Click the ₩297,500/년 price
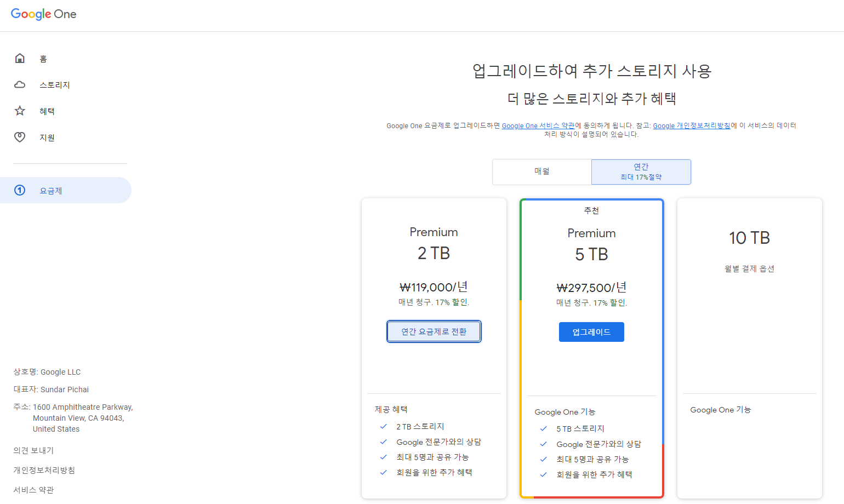The height and width of the screenshot is (504, 844). (592, 288)
